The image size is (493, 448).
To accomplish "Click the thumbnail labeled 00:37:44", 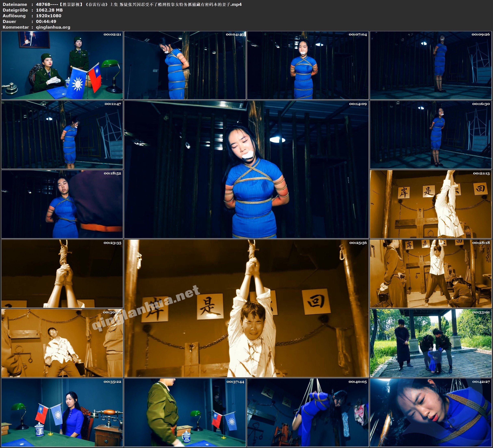I will (185, 412).
